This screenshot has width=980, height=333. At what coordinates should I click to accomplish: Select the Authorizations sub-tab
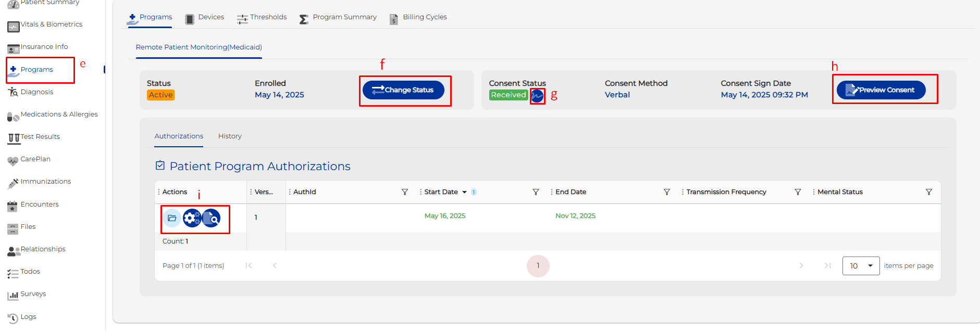(179, 136)
